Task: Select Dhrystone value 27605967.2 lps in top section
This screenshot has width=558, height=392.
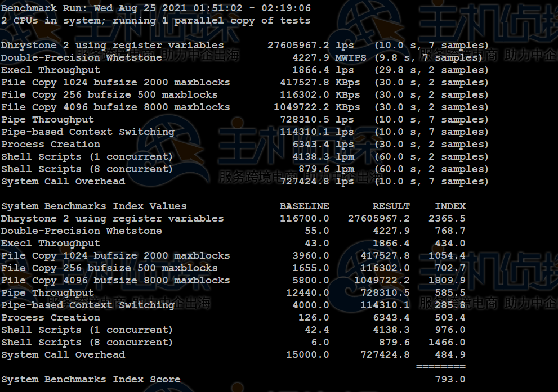Action: click(x=311, y=46)
